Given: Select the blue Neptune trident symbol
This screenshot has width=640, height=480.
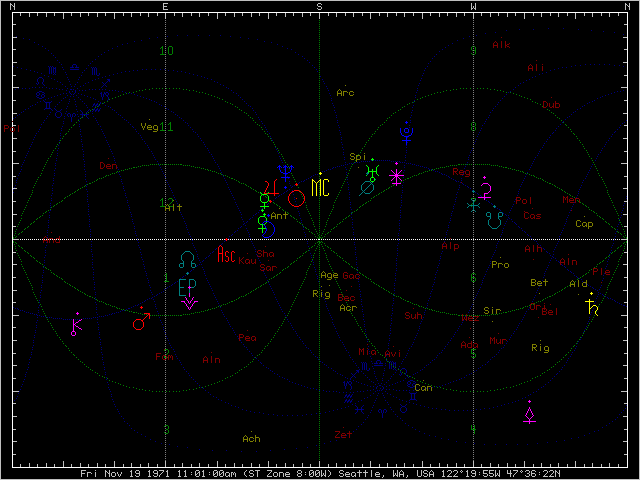Looking at the screenshot, I should click(x=285, y=172).
